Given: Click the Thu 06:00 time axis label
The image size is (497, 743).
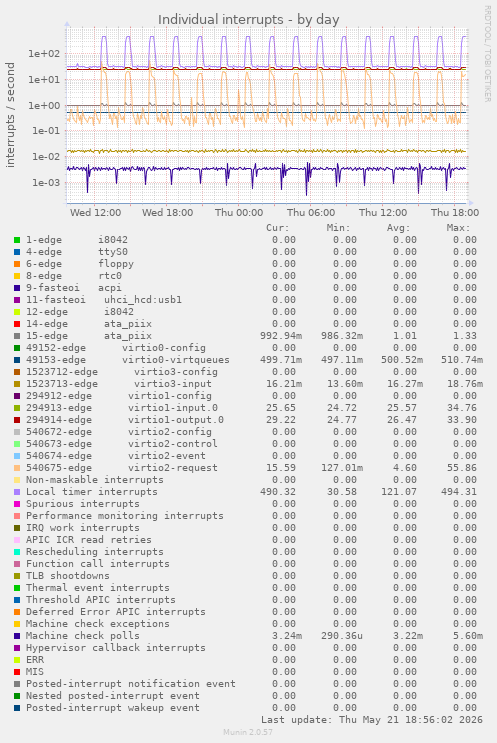Looking at the screenshot, I should [x=311, y=213].
